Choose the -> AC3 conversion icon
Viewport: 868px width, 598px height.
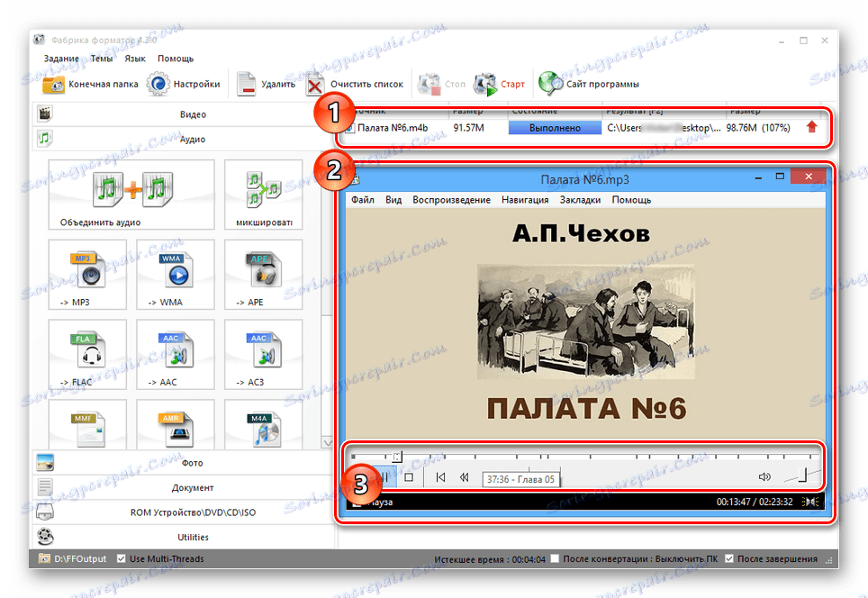tap(264, 354)
